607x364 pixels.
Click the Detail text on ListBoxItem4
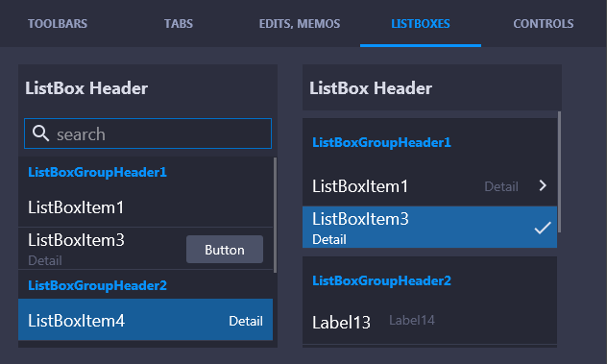(x=246, y=321)
